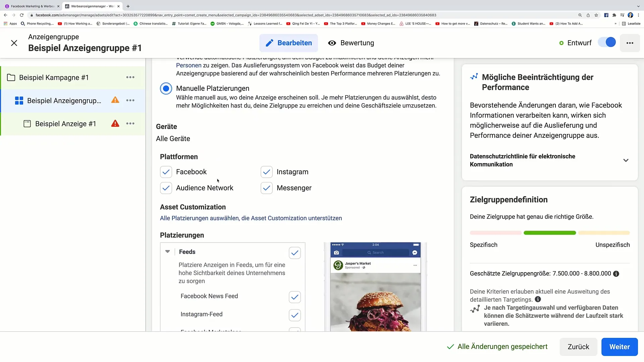Open a new browser tab
This screenshot has height=362, width=644.
[x=128, y=6]
